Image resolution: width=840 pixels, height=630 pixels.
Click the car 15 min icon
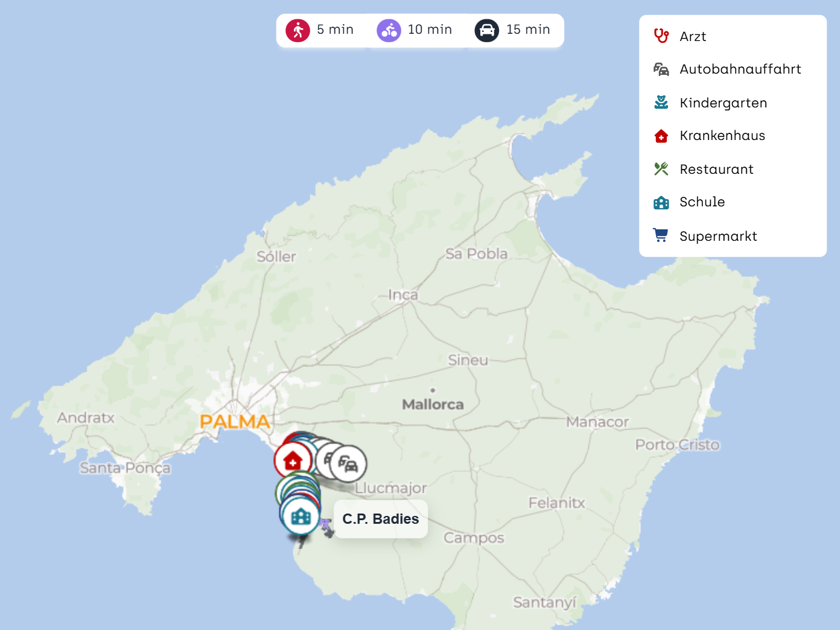pos(486,30)
